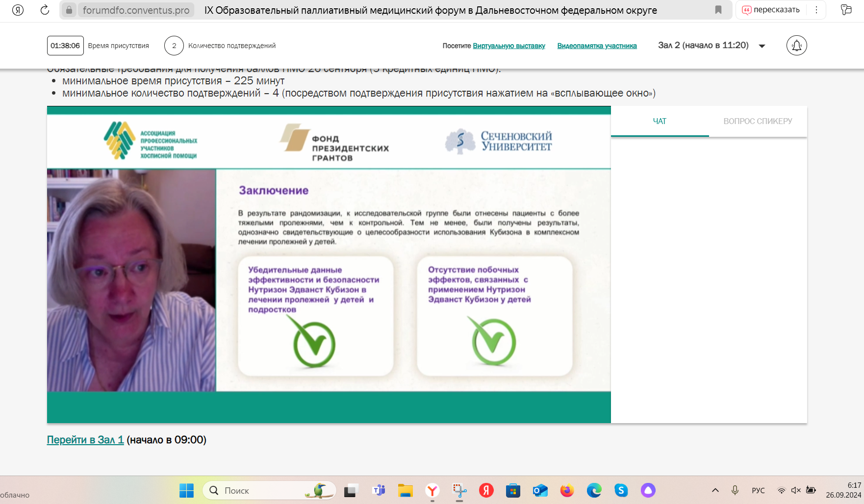The width and height of the screenshot is (864, 504).
Task: Click the Yandex Browser taskbar icon
Action: (x=432, y=490)
